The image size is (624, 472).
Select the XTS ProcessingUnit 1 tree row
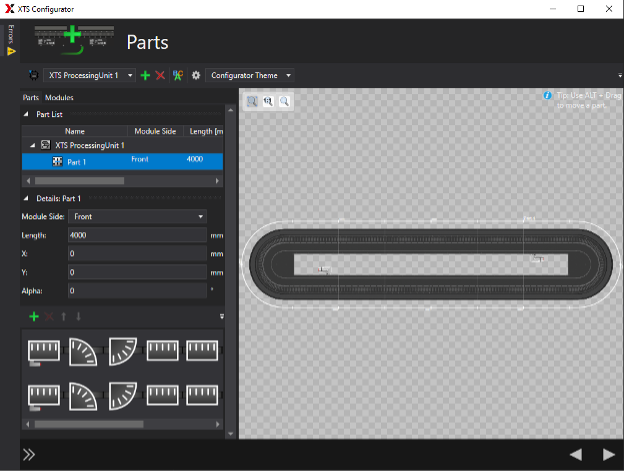click(123, 145)
